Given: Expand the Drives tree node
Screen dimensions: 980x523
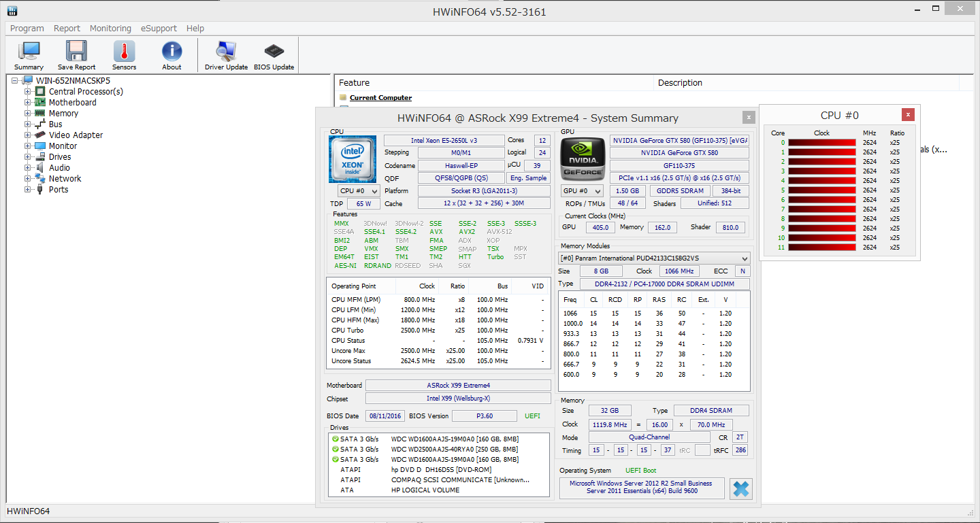Looking at the screenshot, I should click(28, 156).
